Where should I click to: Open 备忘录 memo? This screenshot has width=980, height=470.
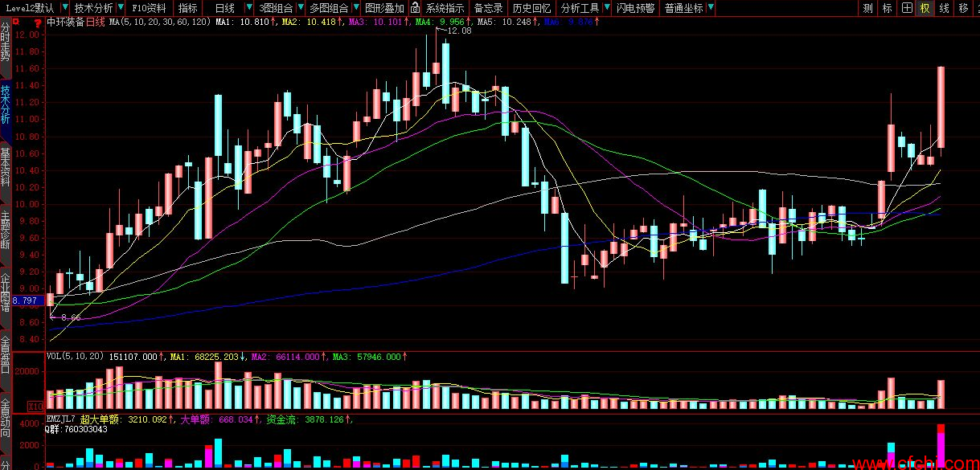coord(488,8)
